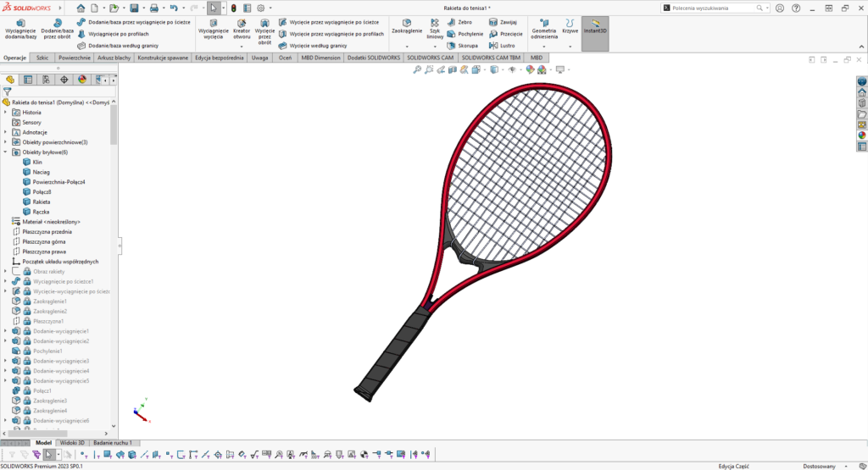Click the Edit Appearance color ball icon
The width and height of the screenshot is (868, 470).
531,69
